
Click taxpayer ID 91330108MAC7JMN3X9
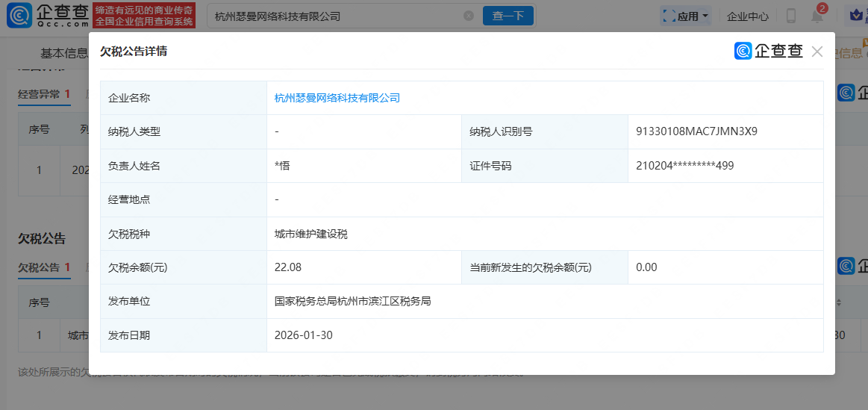pos(696,131)
